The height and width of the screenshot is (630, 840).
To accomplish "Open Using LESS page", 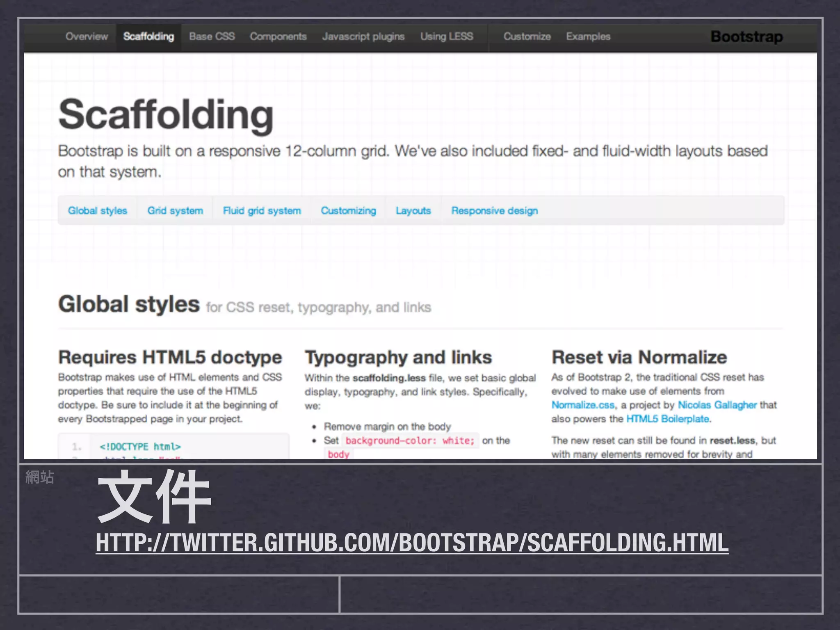I will (447, 37).
